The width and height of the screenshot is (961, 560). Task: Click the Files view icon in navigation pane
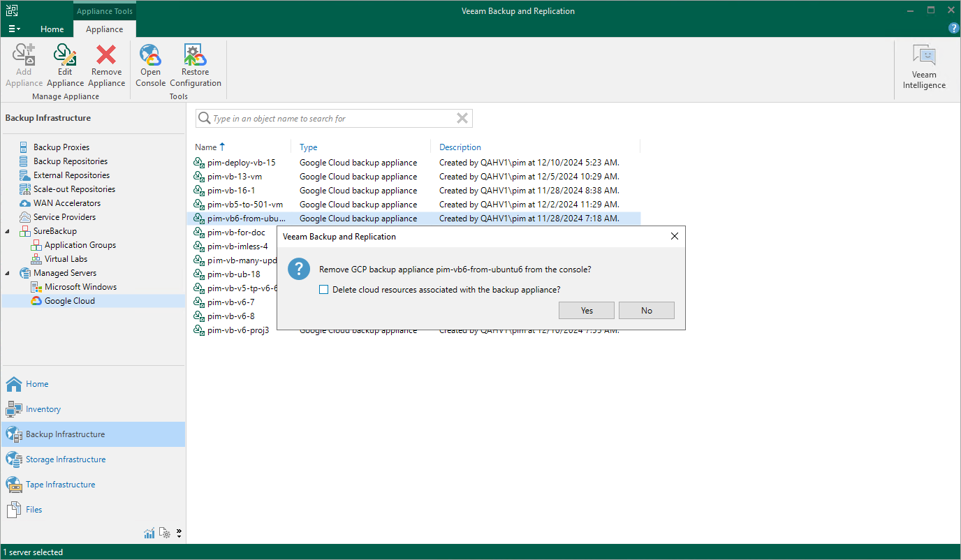point(14,510)
